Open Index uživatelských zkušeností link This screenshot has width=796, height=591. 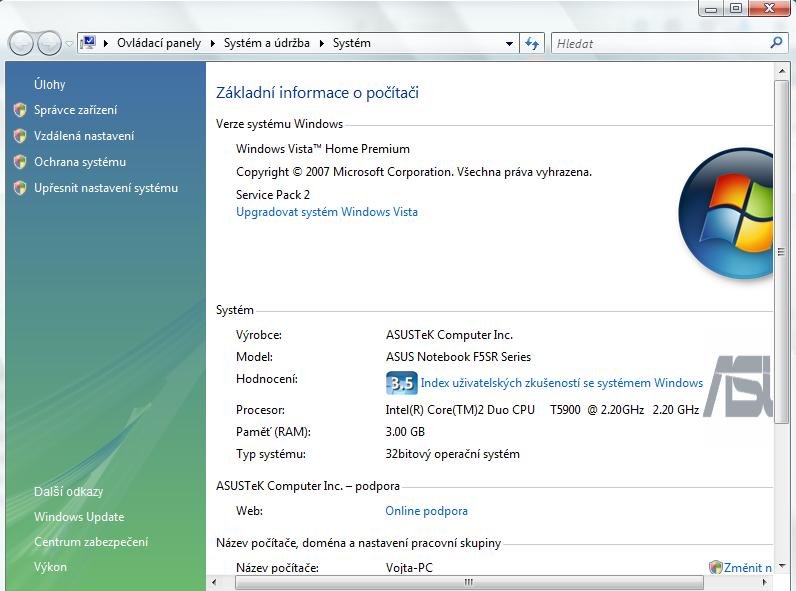[561, 383]
